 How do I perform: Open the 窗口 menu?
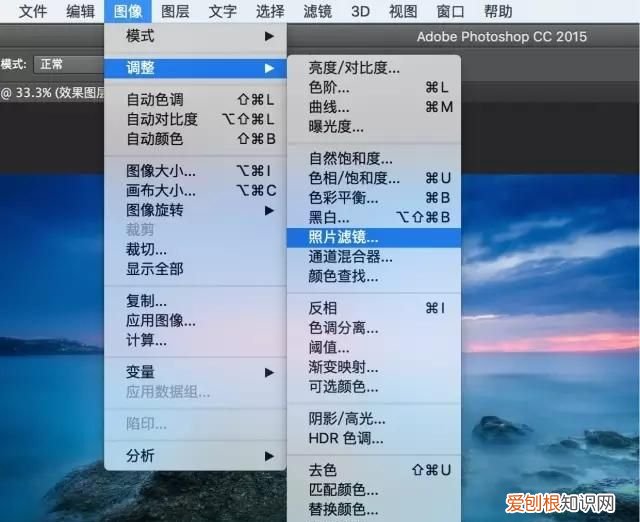(450, 11)
